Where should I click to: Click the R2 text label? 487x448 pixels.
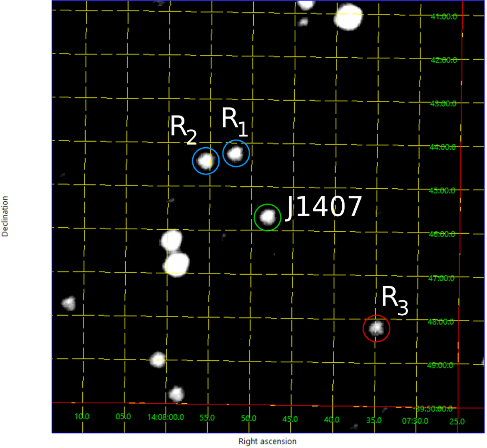pos(183,129)
